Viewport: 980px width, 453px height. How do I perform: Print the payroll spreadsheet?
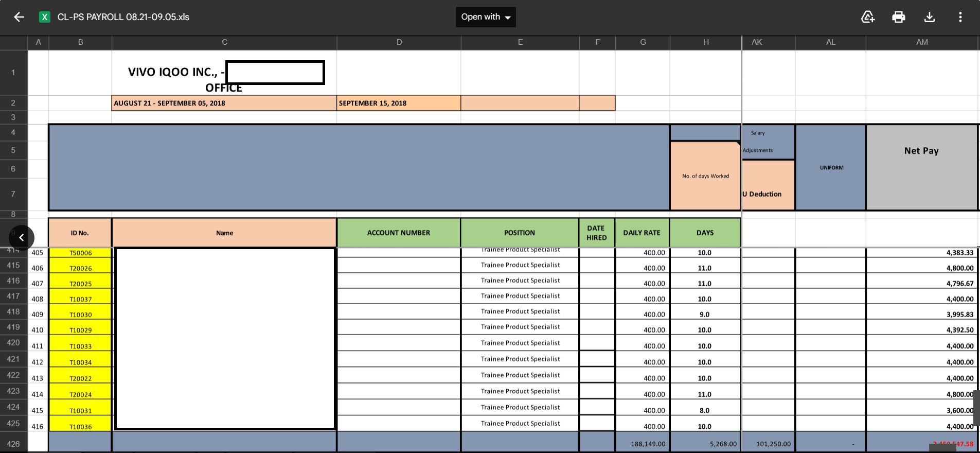click(899, 17)
